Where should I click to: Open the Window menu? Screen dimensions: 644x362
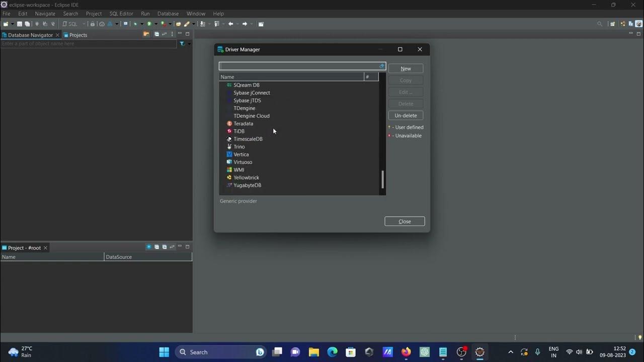coord(196,14)
